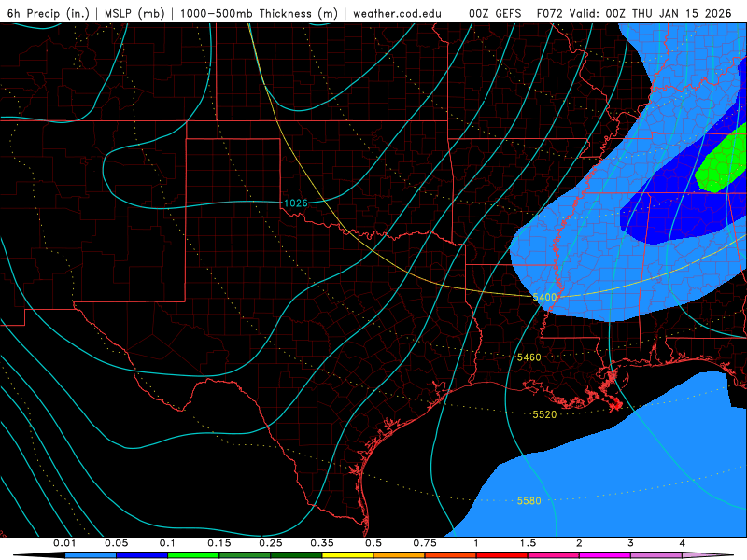Click the legend value 2
This screenshot has height=560, width=747.
point(579,543)
